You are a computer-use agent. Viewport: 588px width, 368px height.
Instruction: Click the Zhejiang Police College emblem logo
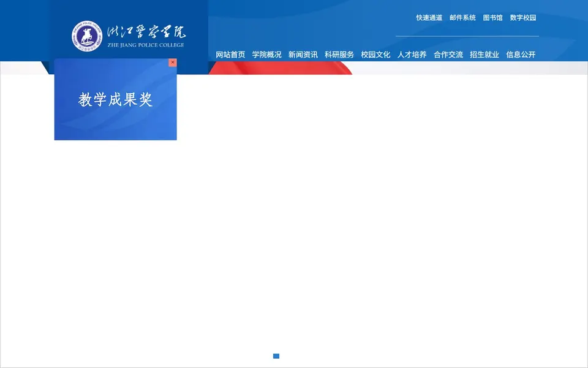[87, 36]
